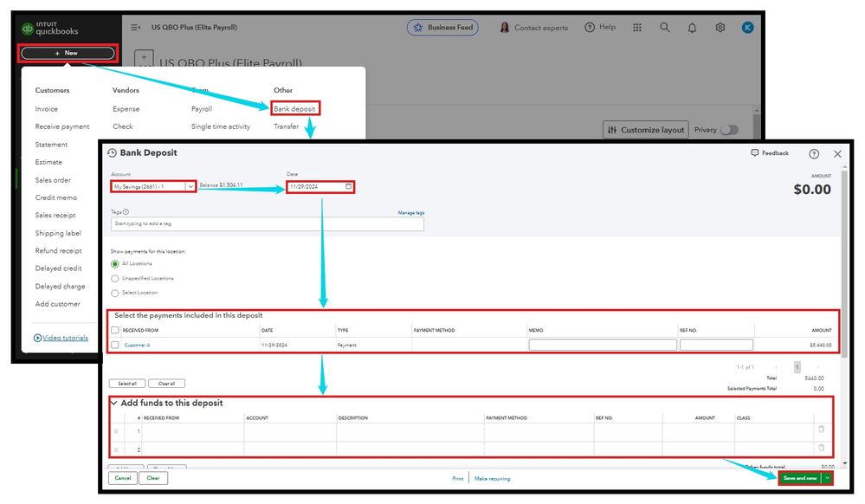
Task: Select Sales receipt menu item
Action: click(55, 215)
